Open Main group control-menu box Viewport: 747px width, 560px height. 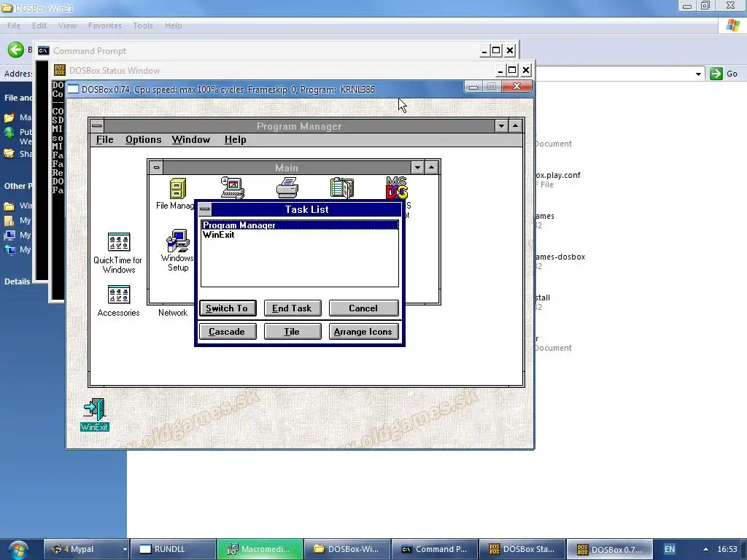coord(156,168)
